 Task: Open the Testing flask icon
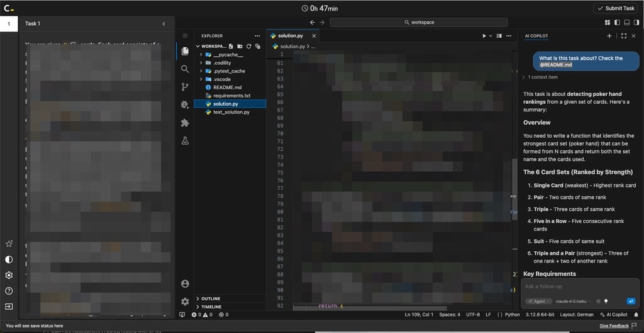[185, 140]
